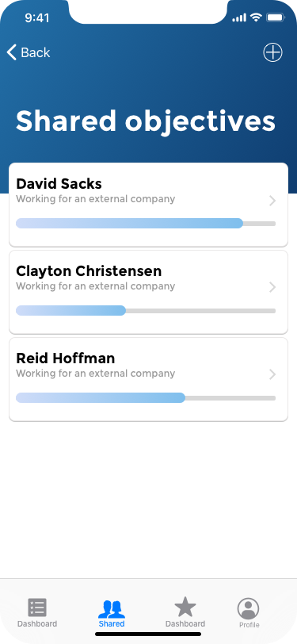
Task: Tap the back arrow chevron icon
Action: pyautogui.click(x=12, y=52)
